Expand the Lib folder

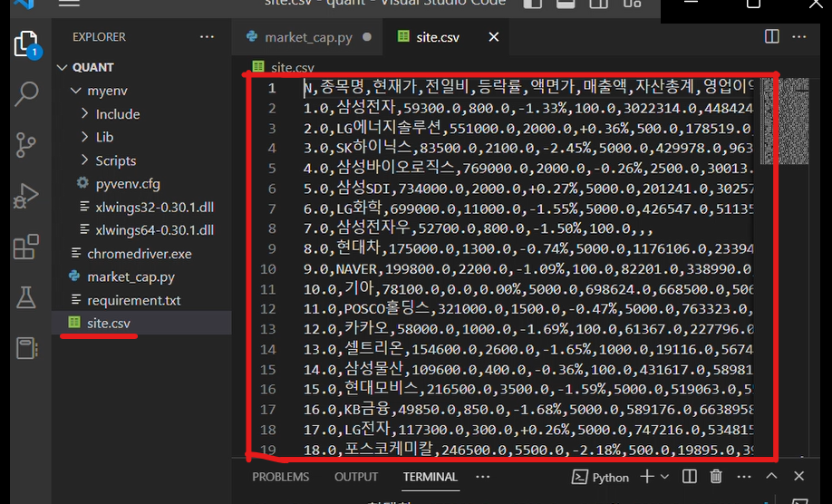[x=85, y=137]
